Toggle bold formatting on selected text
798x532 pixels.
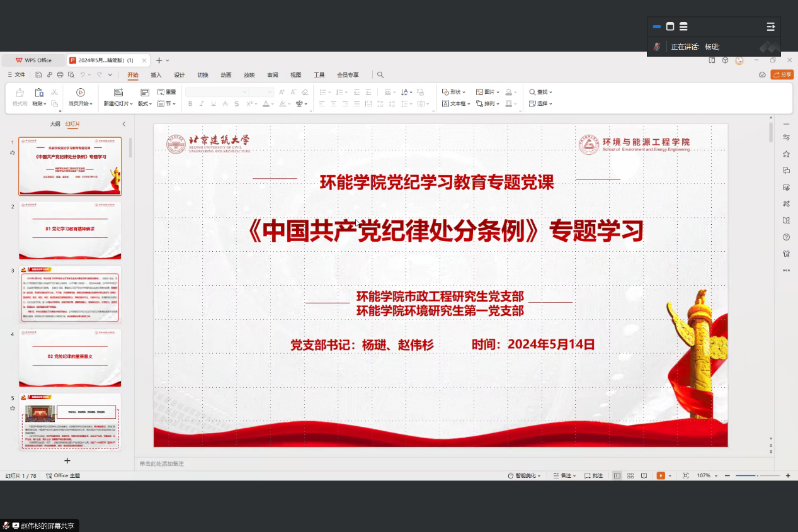click(190, 104)
